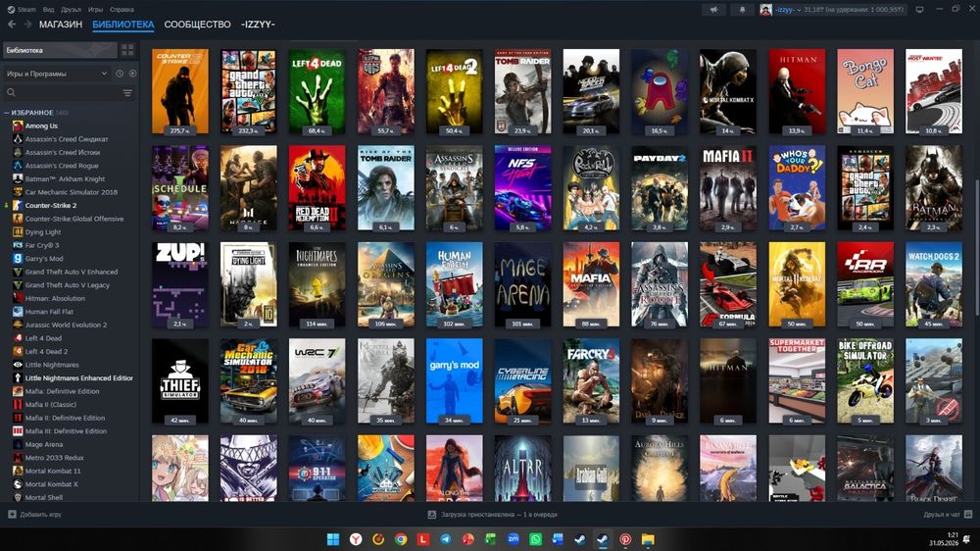Screen dimensions: 980x551
Task: Collapse the ИЗБРАННОЕ category
Action: [x=7, y=113]
